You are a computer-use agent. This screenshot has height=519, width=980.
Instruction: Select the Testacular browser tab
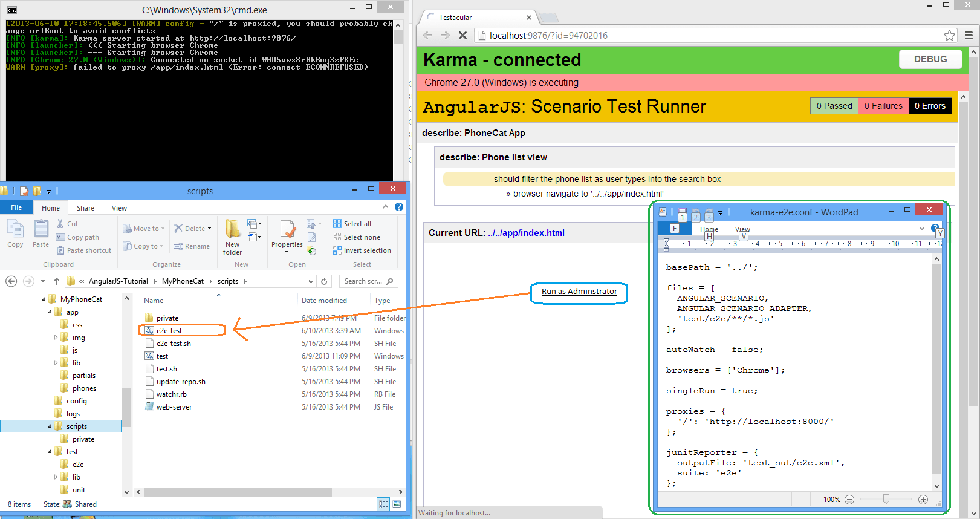[478, 18]
